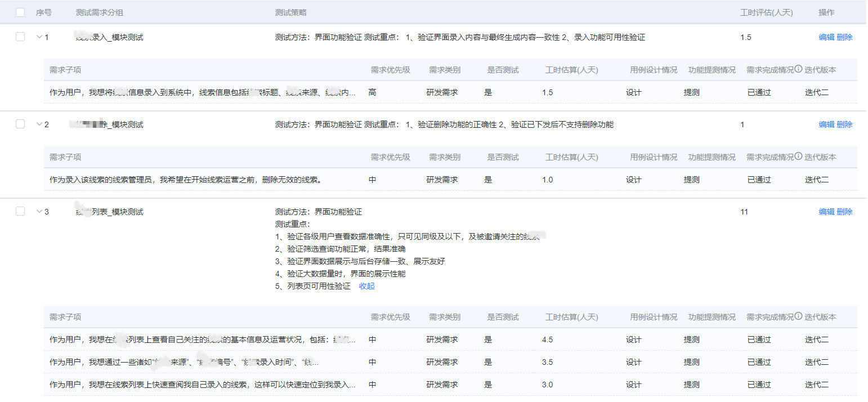The width and height of the screenshot is (868, 402).
Task: Select the 列表_模块测试 group name
Action: click(x=109, y=212)
